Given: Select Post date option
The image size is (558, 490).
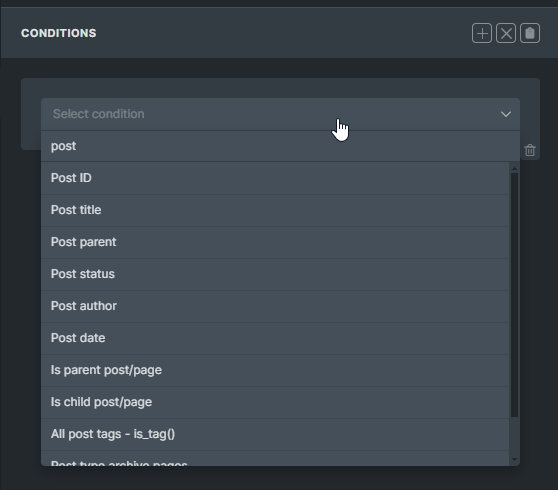Looking at the screenshot, I should 275,338.
